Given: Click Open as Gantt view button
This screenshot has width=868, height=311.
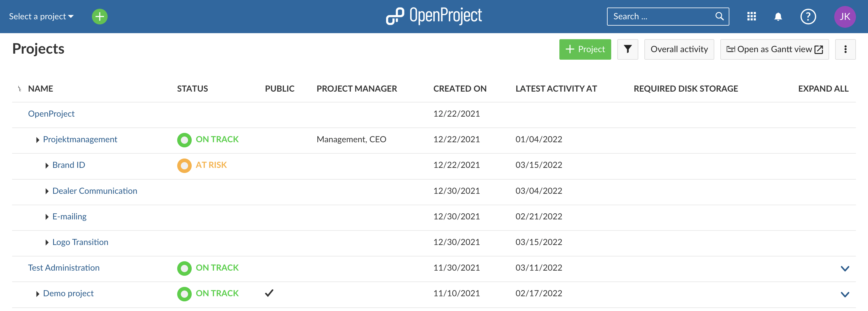Looking at the screenshot, I should pyautogui.click(x=774, y=49).
